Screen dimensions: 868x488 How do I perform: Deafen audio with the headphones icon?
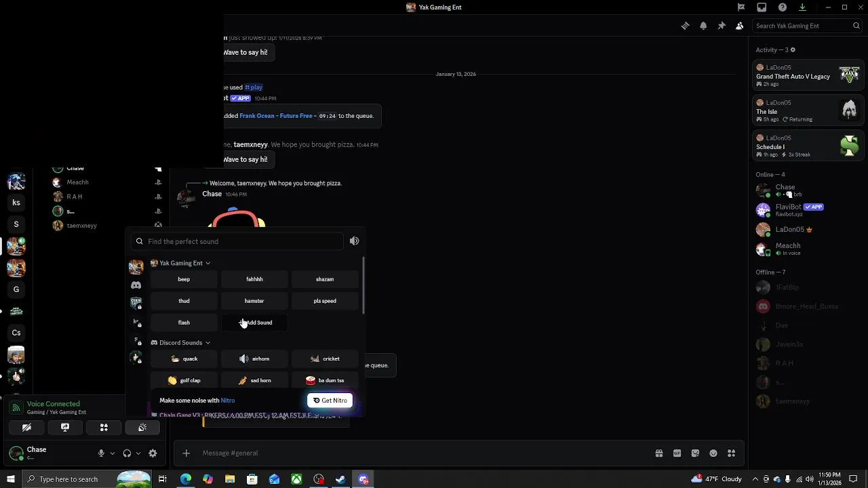127,453
